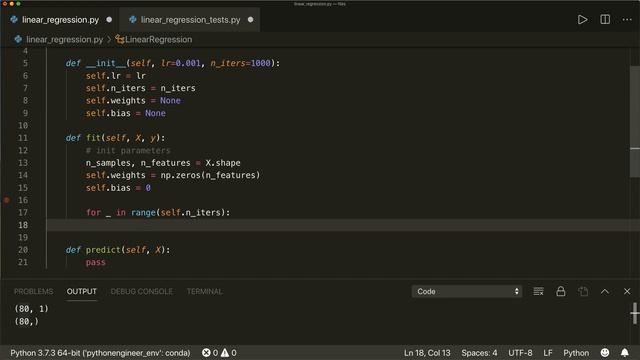The height and width of the screenshot is (360, 640).
Task: Click Ln 18, Col 13 go-to-line indicator
Action: click(x=427, y=353)
